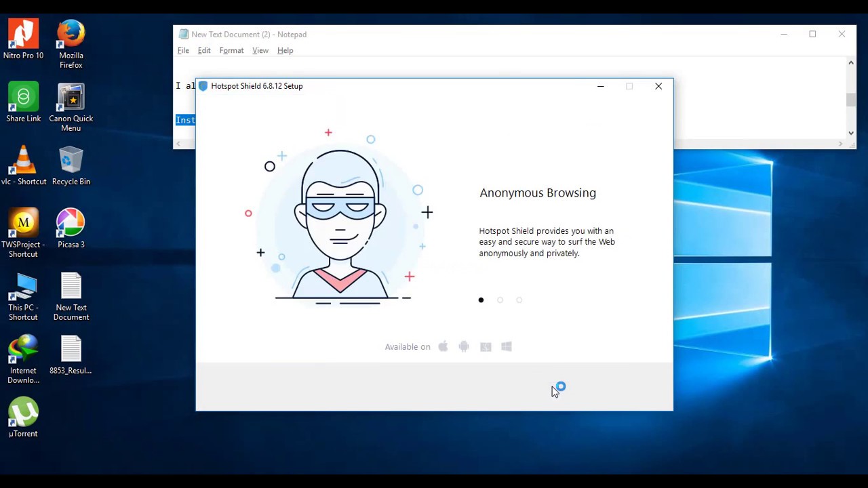Open the Nitro Pro 10 desktop icon
The height and width of the screenshot is (488, 868).
click(x=23, y=39)
